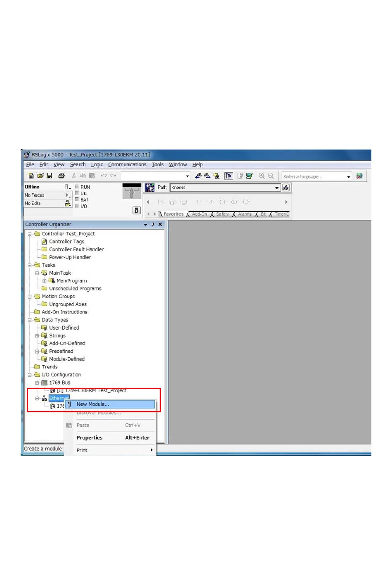Toggle the Controller Organizer toolbar icon
392x573 pixels.
pos(228,176)
